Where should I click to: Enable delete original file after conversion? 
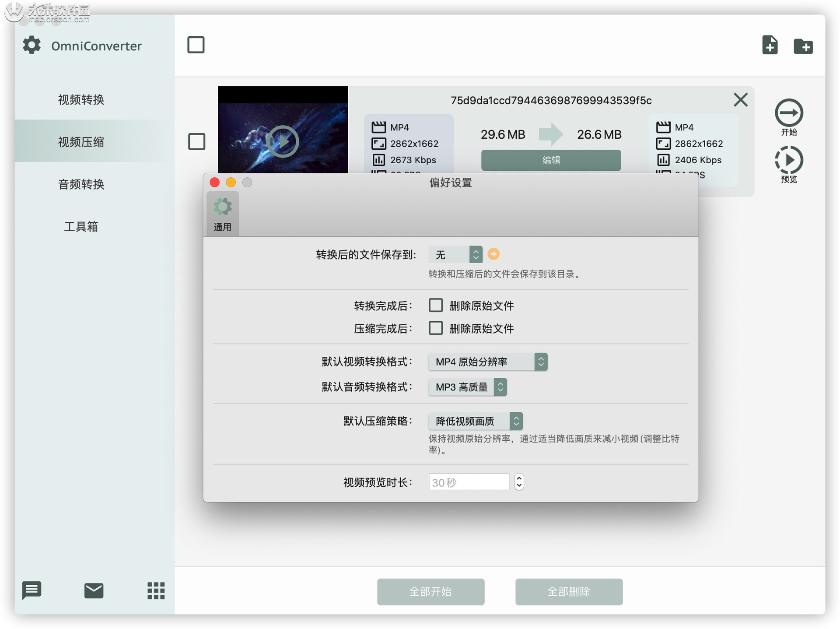coord(435,305)
